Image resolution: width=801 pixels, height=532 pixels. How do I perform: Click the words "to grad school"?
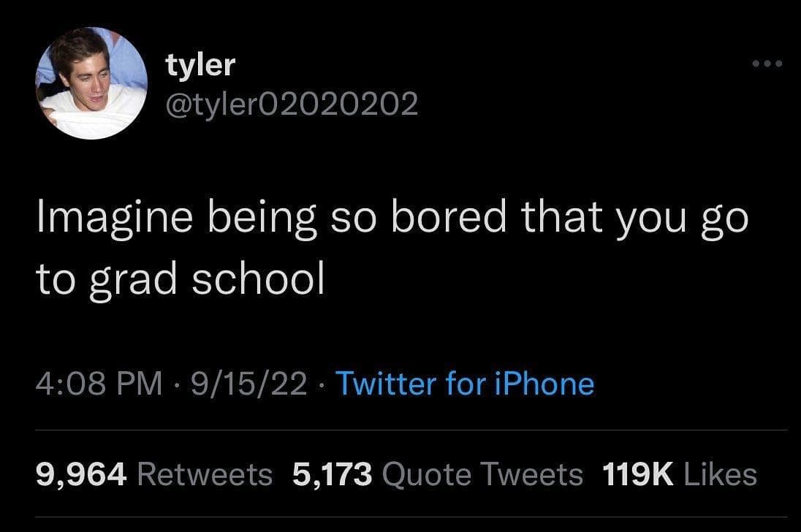(x=180, y=280)
